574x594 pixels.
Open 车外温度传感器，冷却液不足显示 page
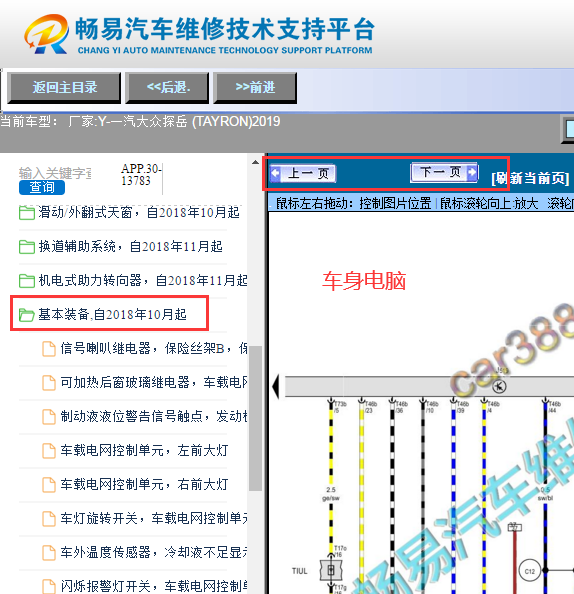154,552
